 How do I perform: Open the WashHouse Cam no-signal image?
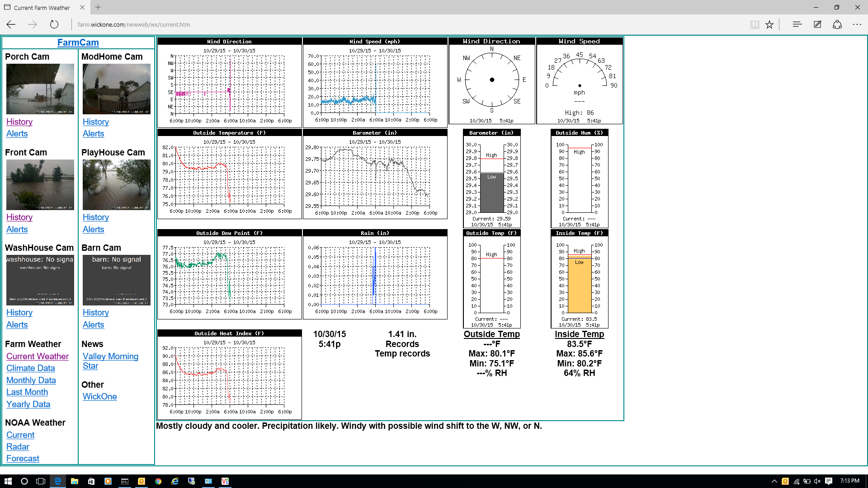[40, 280]
